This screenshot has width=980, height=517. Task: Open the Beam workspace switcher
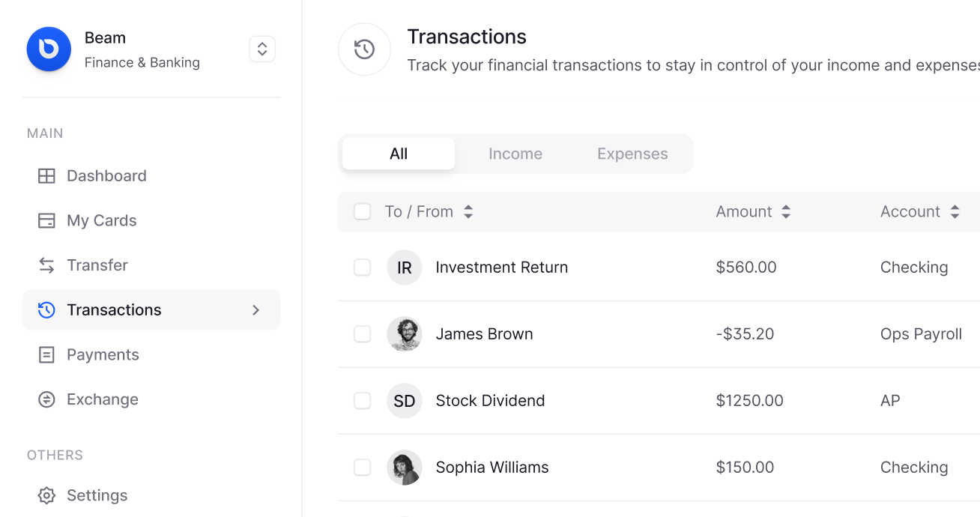(x=261, y=48)
